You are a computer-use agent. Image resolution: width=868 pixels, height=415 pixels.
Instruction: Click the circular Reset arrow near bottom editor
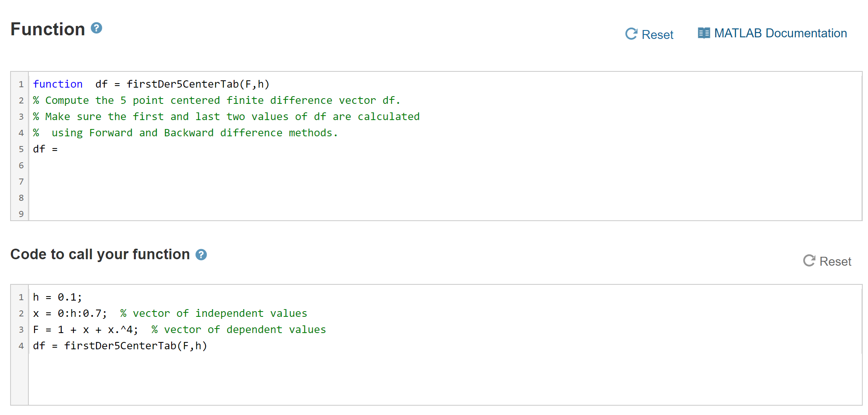809,261
